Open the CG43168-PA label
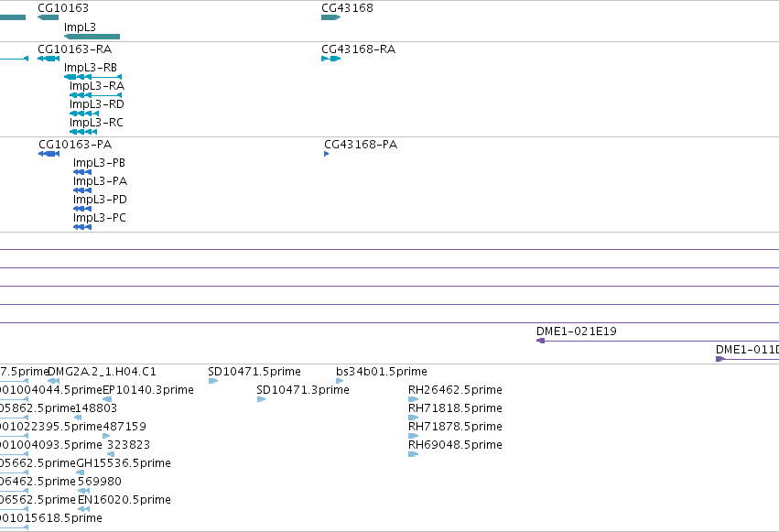This screenshot has width=779, height=532. [x=361, y=145]
